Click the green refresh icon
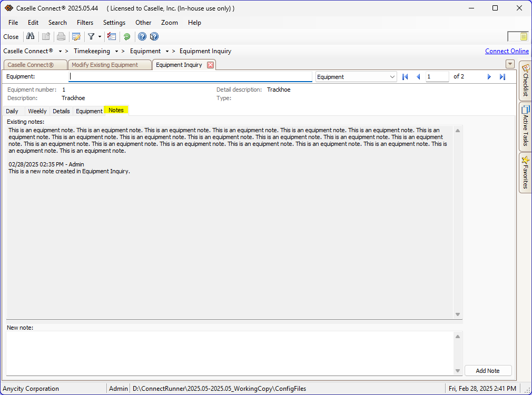The image size is (532, 395). [127, 36]
